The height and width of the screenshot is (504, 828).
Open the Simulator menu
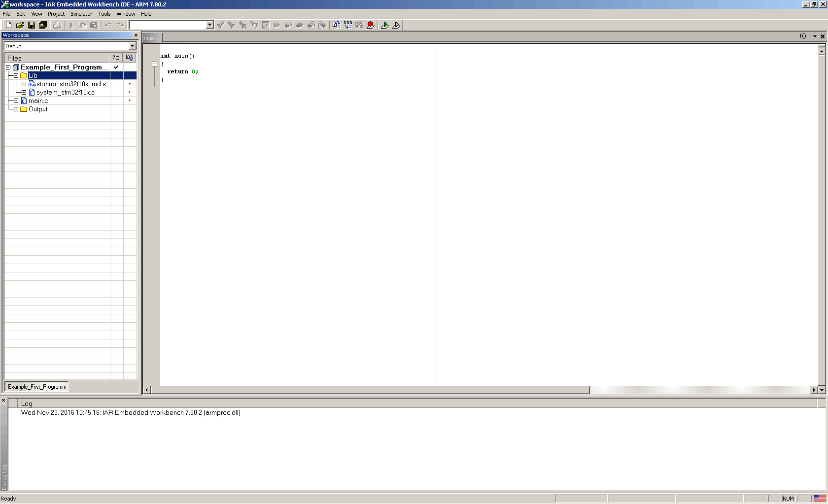[x=81, y=14]
